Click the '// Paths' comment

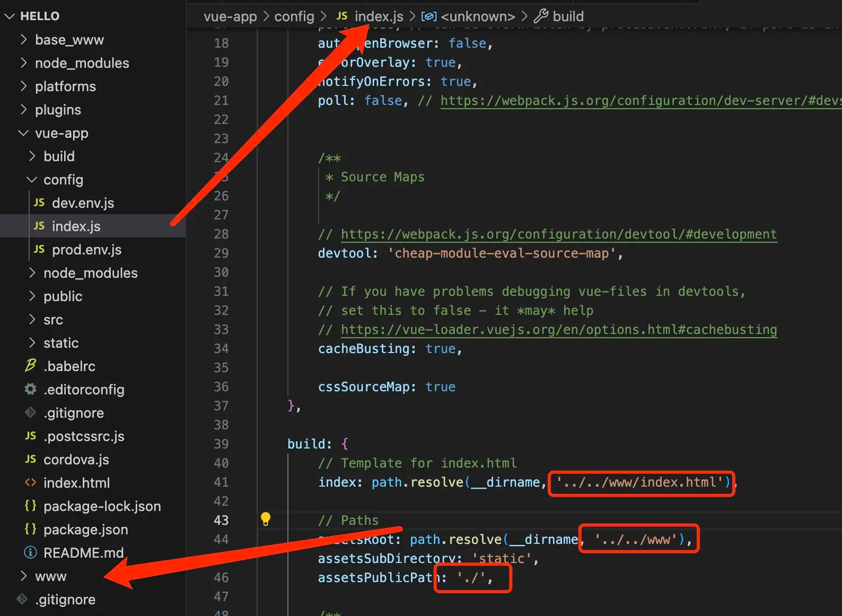[x=348, y=520]
